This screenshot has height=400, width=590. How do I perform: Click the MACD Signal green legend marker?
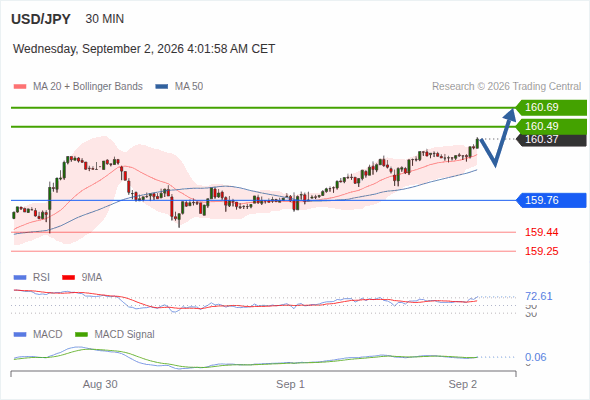pyautogui.click(x=82, y=335)
